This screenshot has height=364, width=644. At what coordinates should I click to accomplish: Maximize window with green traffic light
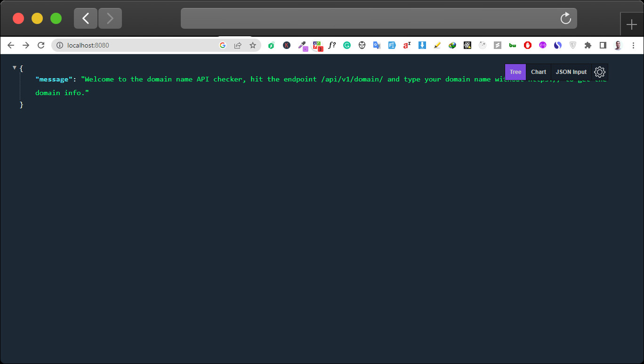(56, 18)
